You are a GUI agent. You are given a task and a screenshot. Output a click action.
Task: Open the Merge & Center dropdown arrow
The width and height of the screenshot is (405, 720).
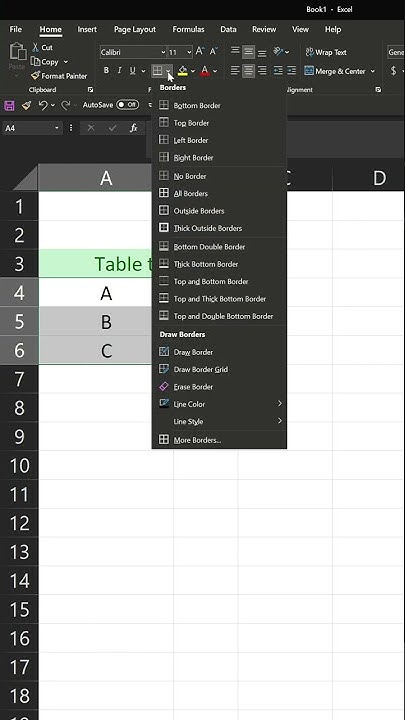pos(372,71)
